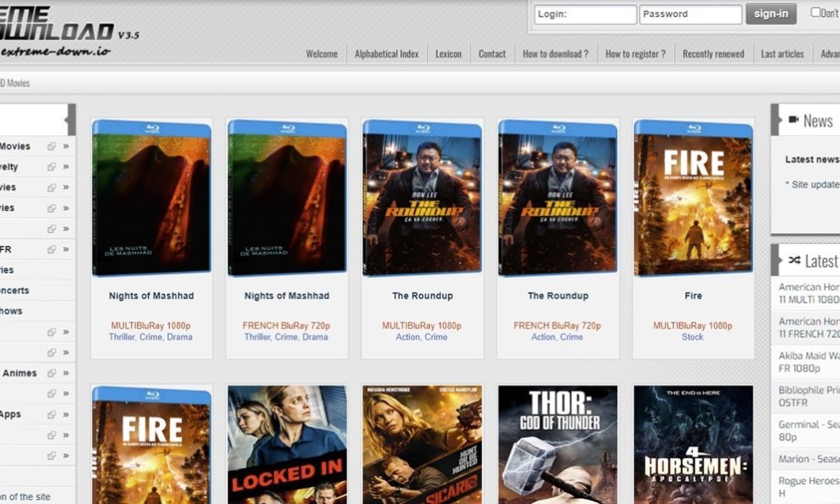This screenshot has height=504, width=840.
Task: Open Recently renewed menu item
Action: click(x=713, y=54)
